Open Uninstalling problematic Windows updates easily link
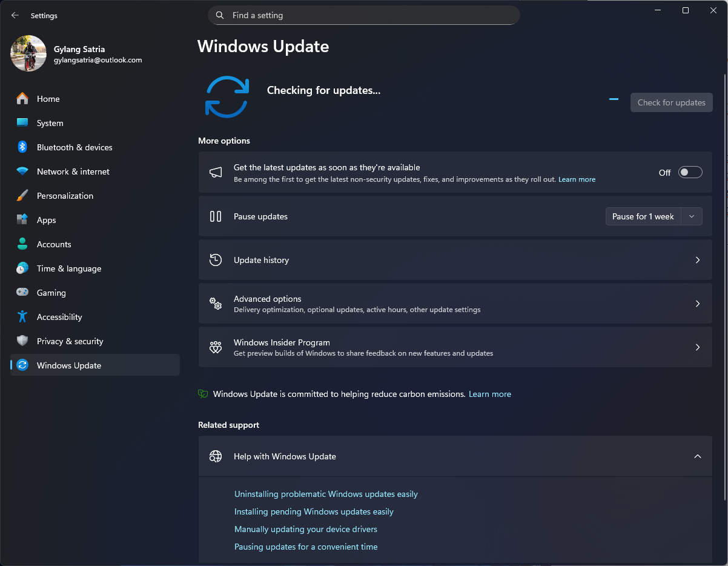The width and height of the screenshot is (728, 566). click(x=326, y=494)
